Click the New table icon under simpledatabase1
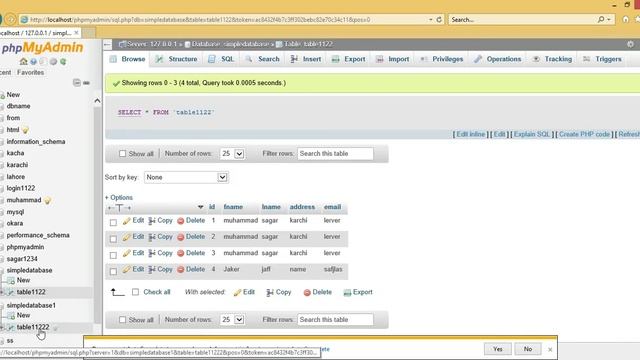This screenshot has width=640, height=360. click(11, 316)
